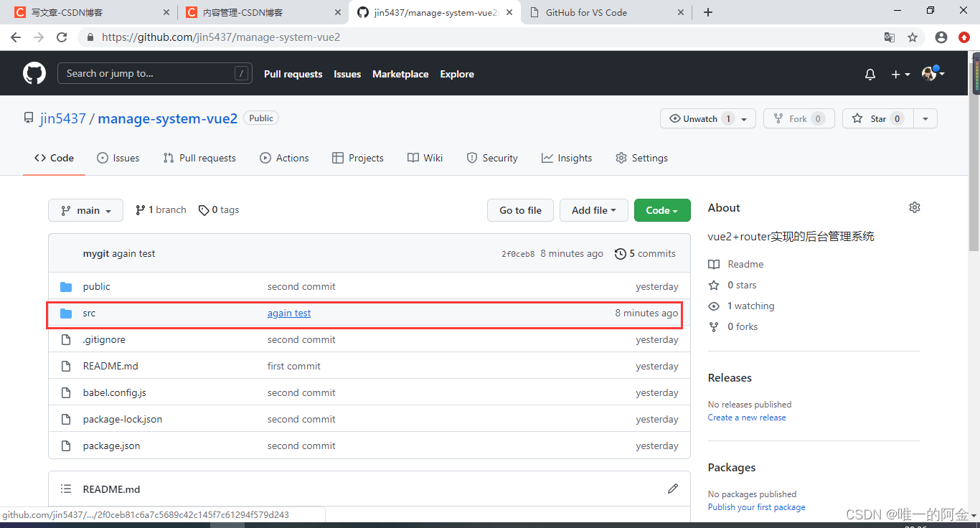The height and width of the screenshot is (528, 980).
Task: Open the Insights tab
Action: [567, 158]
